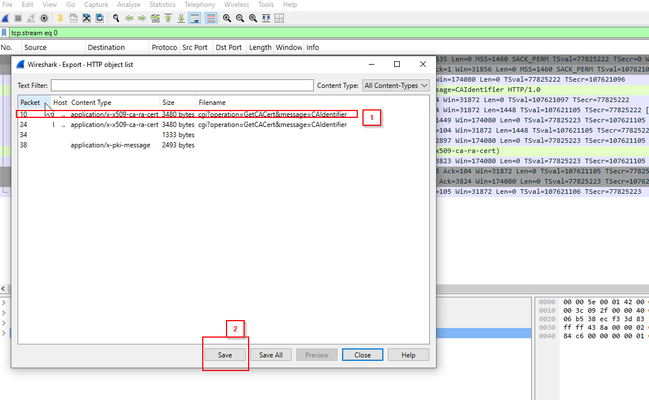Open the Tools menu

(266, 5)
